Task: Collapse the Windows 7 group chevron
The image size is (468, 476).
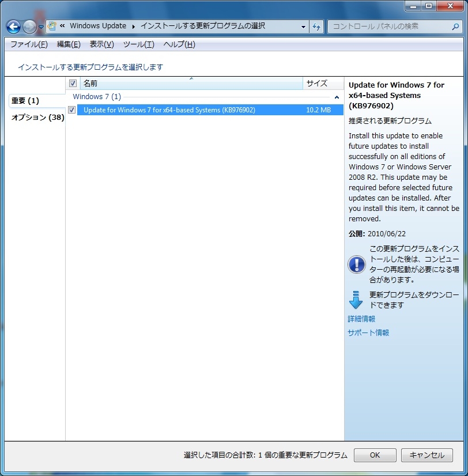Action: coord(337,97)
